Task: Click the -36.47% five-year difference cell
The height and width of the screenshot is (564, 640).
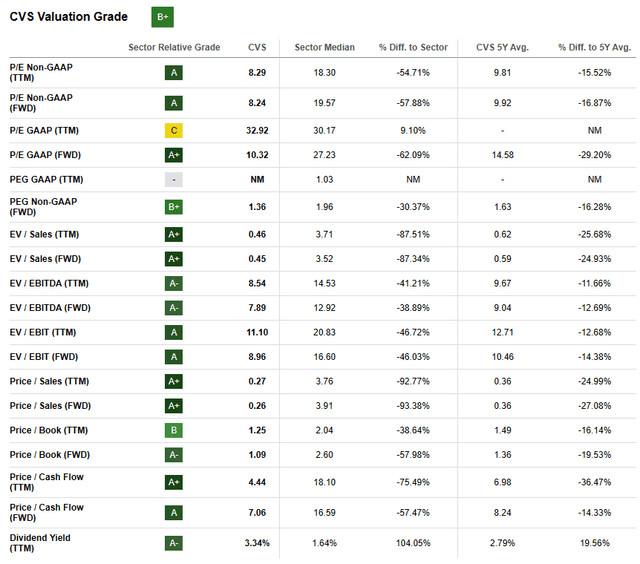Action: tap(595, 482)
